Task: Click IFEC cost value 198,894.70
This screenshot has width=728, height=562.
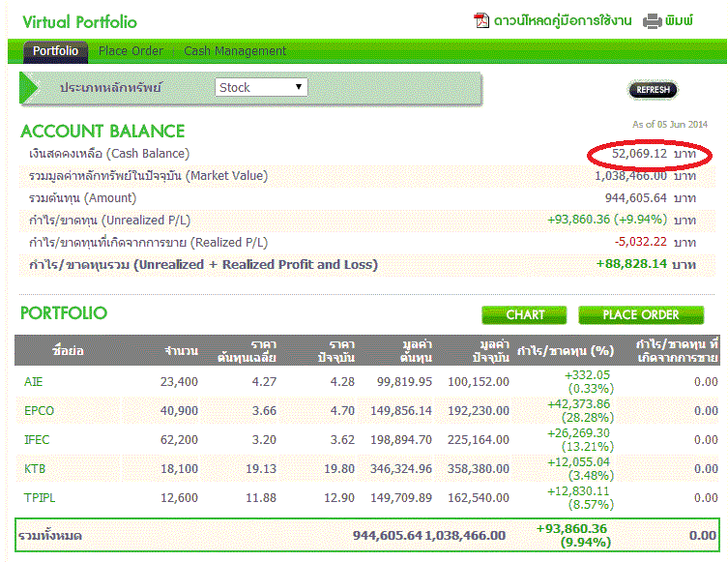Action: pyautogui.click(x=400, y=440)
